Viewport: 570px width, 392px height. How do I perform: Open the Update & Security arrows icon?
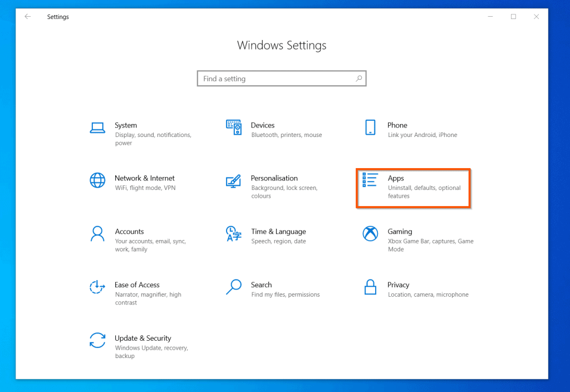coord(97,340)
